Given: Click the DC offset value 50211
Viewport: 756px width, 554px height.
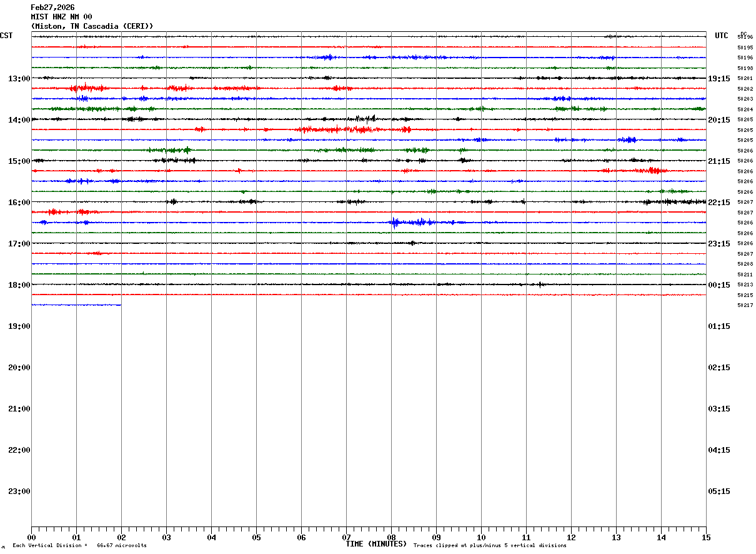Looking at the screenshot, I should [745, 274].
